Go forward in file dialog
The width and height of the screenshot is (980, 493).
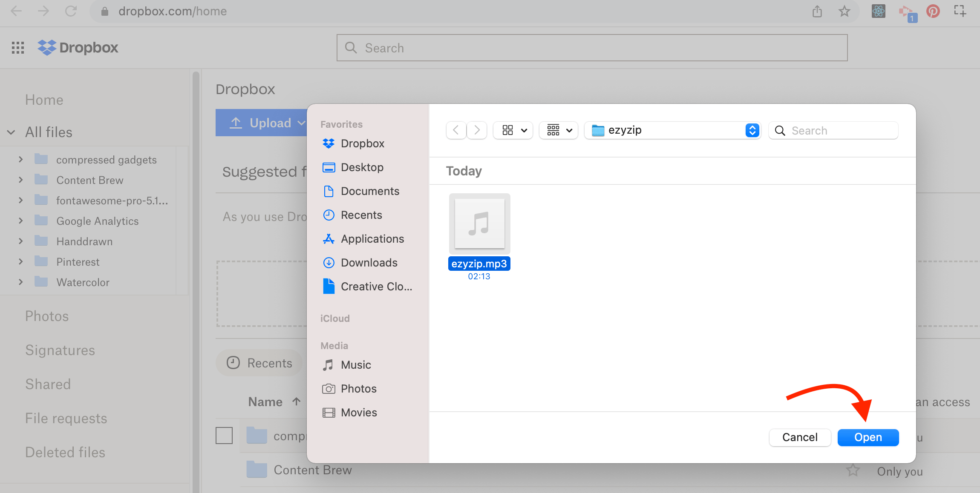point(477,130)
